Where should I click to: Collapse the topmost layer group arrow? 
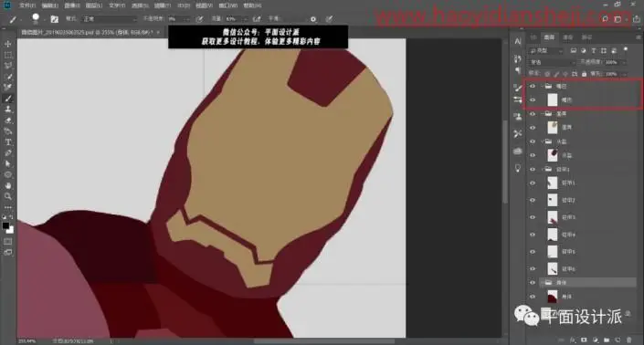pyautogui.click(x=542, y=86)
